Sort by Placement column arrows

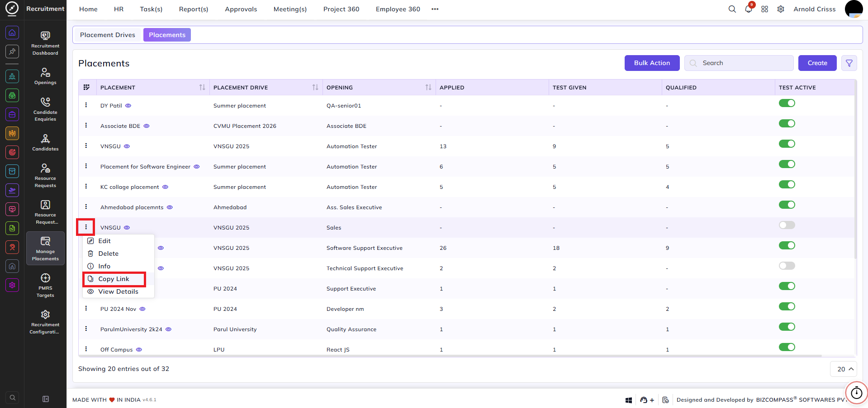[202, 88]
